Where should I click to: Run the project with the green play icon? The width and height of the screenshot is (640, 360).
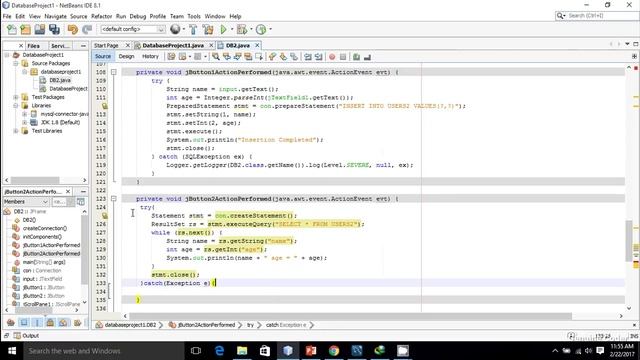(223, 29)
